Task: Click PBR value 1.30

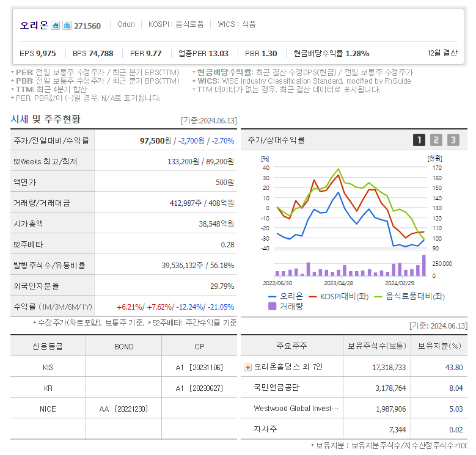Action: coord(269,54)
